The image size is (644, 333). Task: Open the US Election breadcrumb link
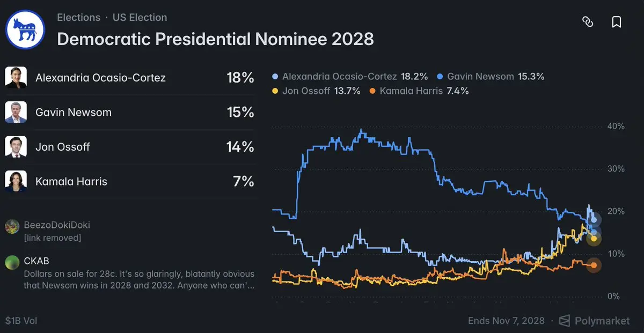(x=140, y=17)
